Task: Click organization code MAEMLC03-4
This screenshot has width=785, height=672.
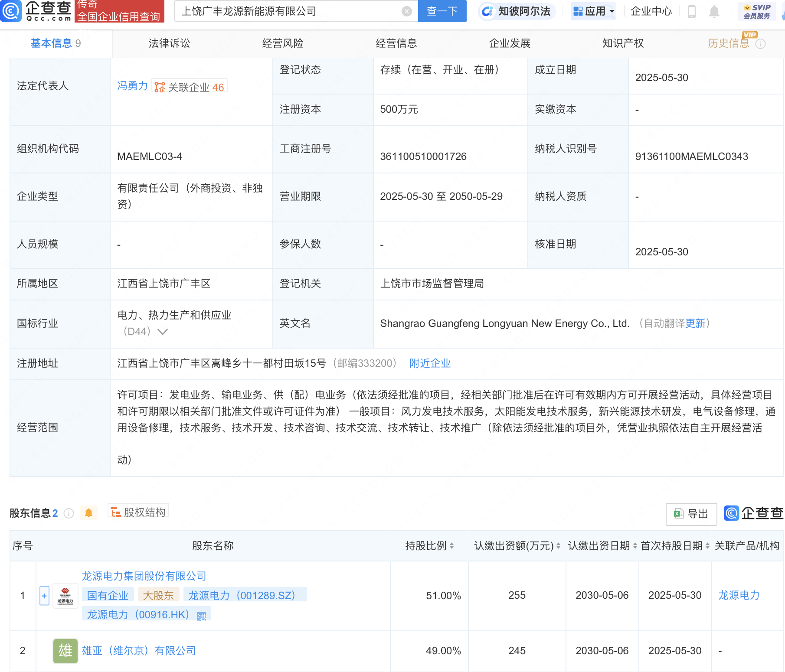Action: (150, 157)
